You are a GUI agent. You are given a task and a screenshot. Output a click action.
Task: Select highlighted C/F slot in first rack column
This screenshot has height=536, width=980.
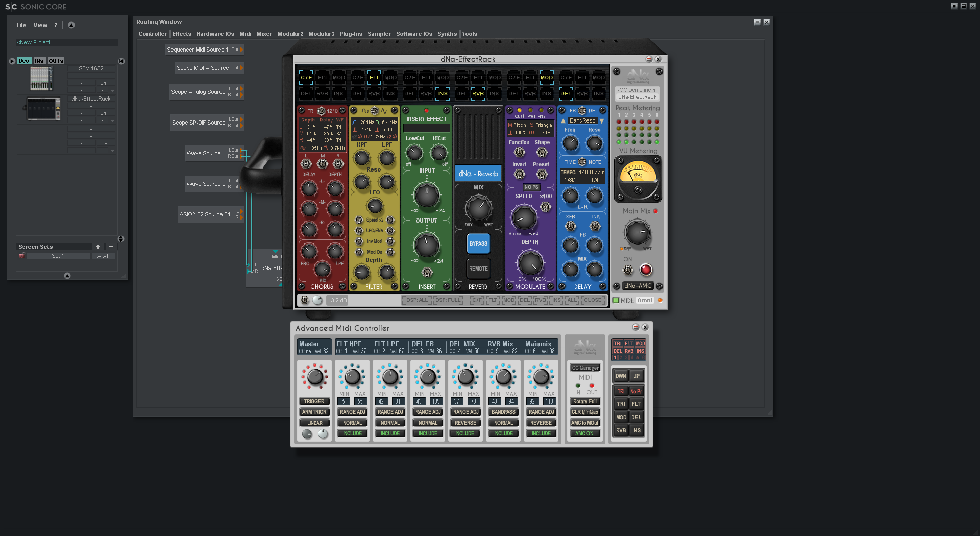(306, 78)
